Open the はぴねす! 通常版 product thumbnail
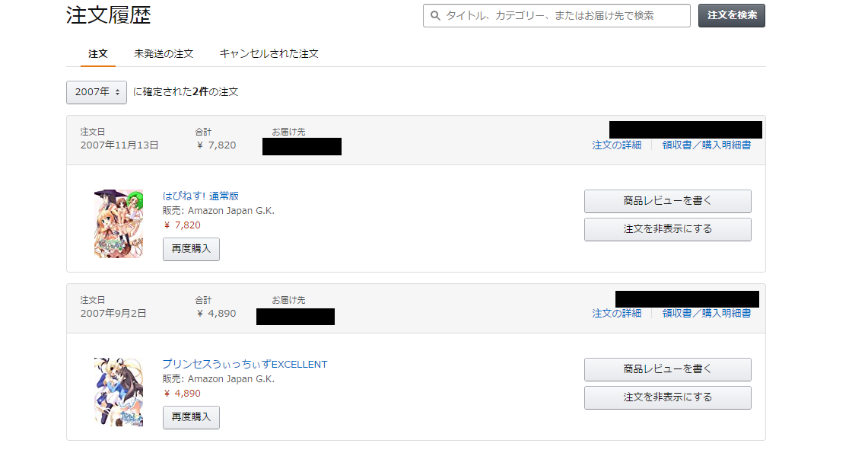The height and width of the screenshot is (453, 868). [x=119, y=224]
